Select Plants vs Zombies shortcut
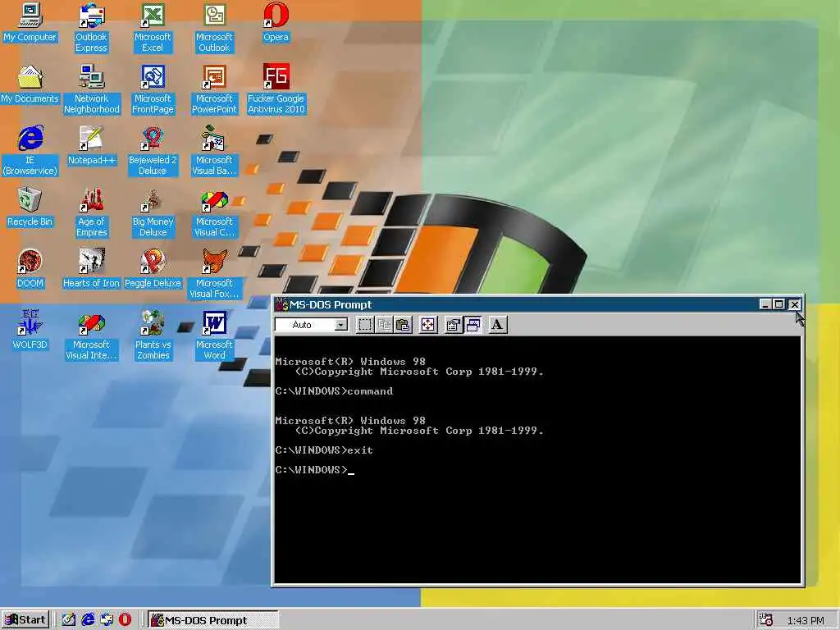This screenshot has height=630, width=840. click(153, 336)
